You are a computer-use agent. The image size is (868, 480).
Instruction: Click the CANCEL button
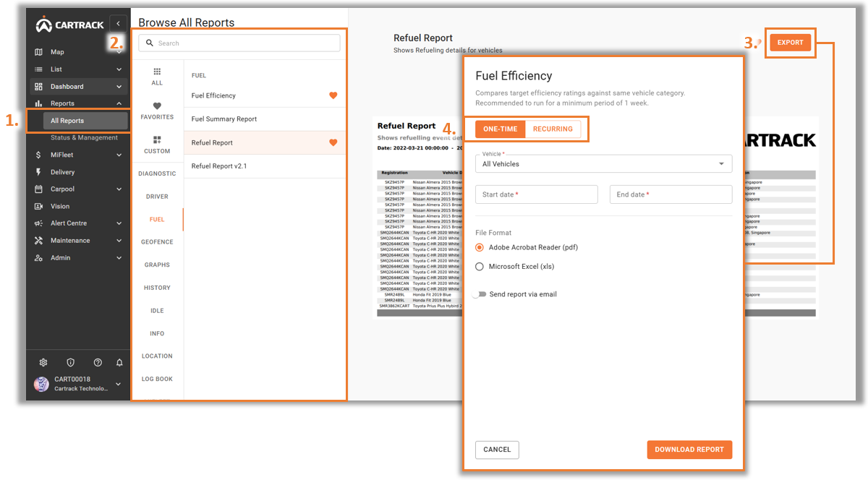pos(497,450)
